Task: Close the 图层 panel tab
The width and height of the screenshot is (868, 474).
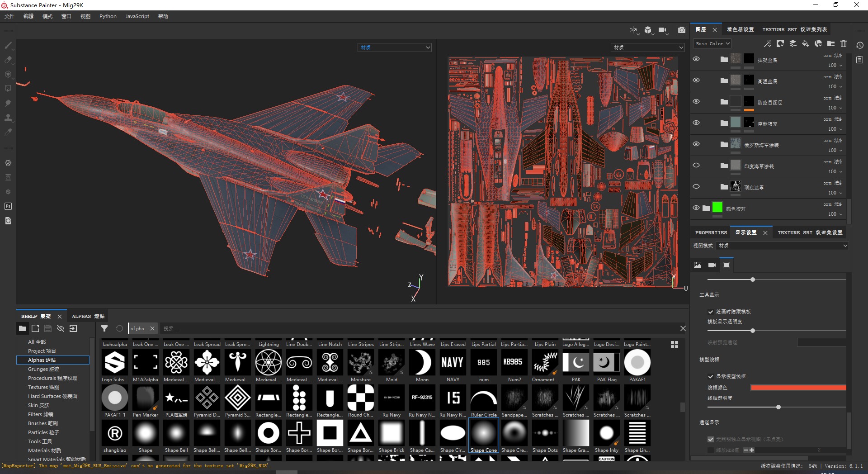Action: 715,30
